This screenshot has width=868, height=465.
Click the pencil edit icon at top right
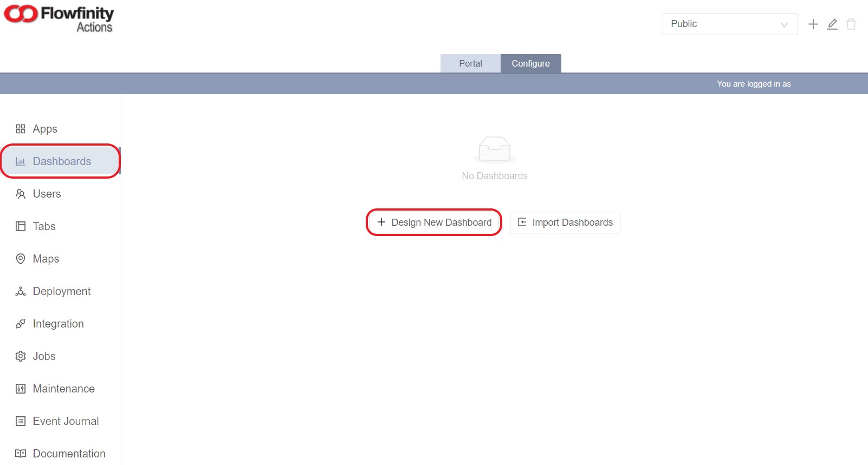coord(832,24)
